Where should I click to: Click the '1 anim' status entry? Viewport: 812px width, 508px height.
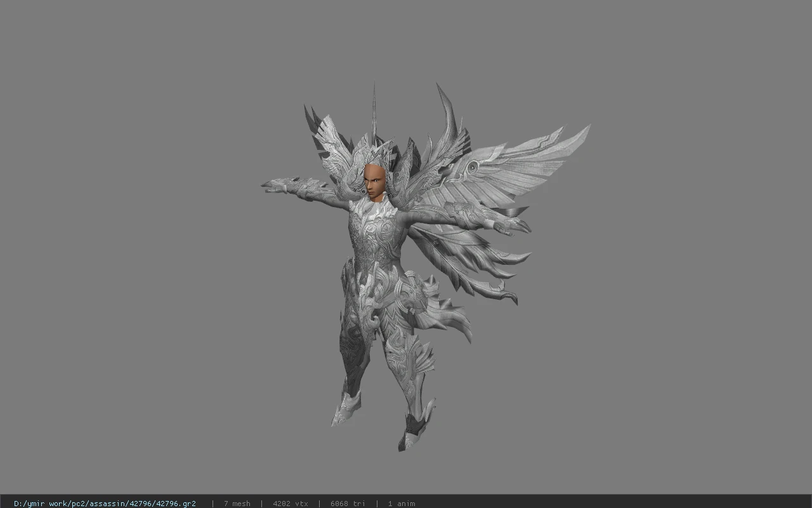[402, 504]
